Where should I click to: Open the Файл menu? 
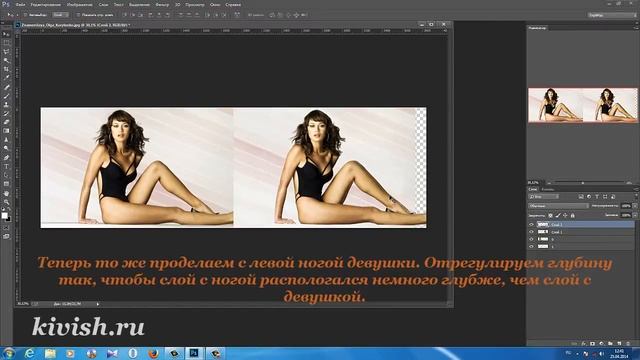click(20, 4)
